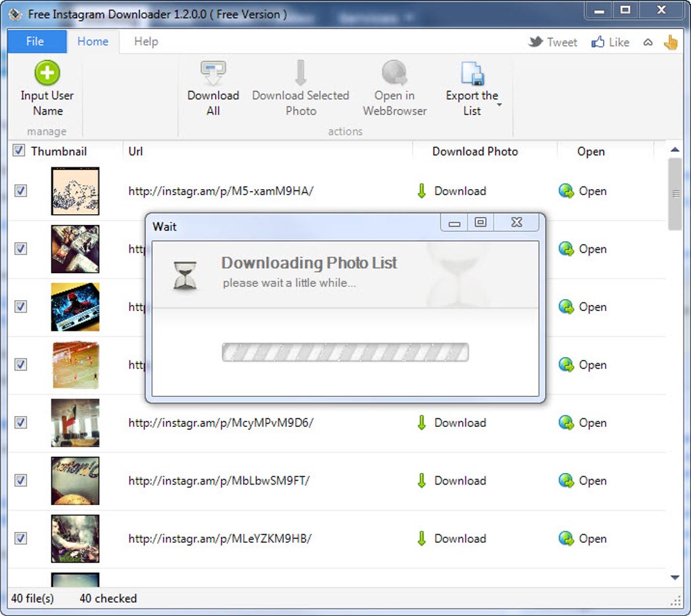Image resolution: width=691 pixels, height=616 pixels.
Task: Click green download arrow for M5-xamM9HA photo
Action: point(422,191)
